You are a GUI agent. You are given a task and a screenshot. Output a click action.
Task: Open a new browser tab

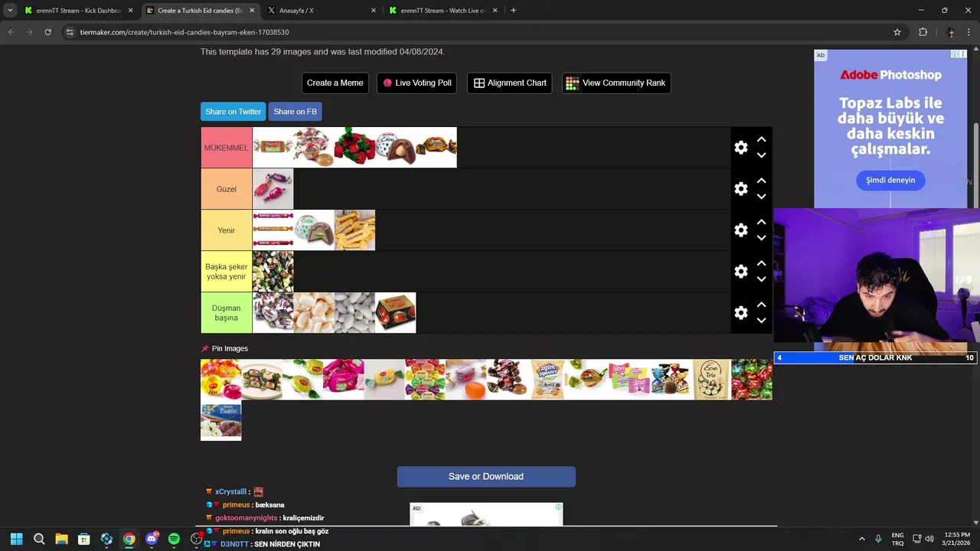[513, 11]
